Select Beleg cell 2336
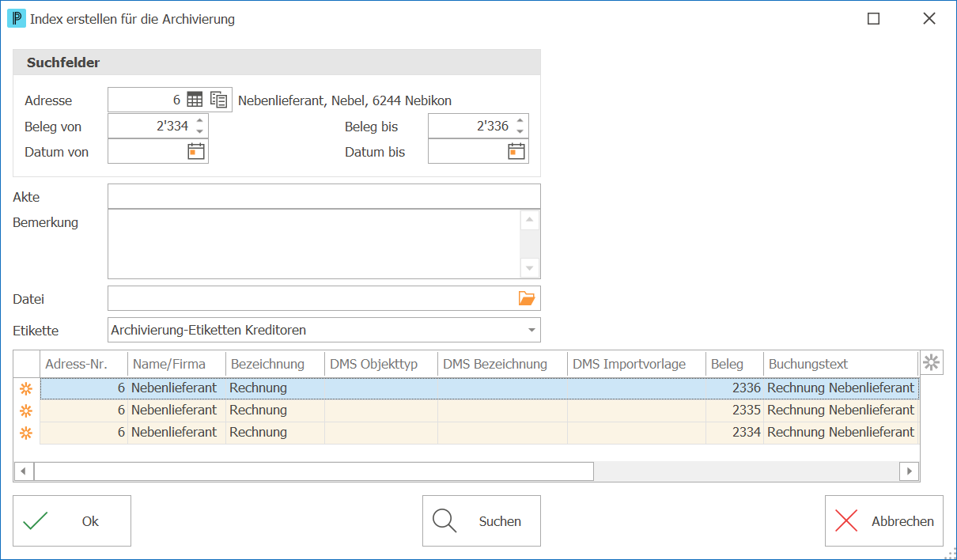This screenshot has height=560, width=957. (x=735, y=388)
